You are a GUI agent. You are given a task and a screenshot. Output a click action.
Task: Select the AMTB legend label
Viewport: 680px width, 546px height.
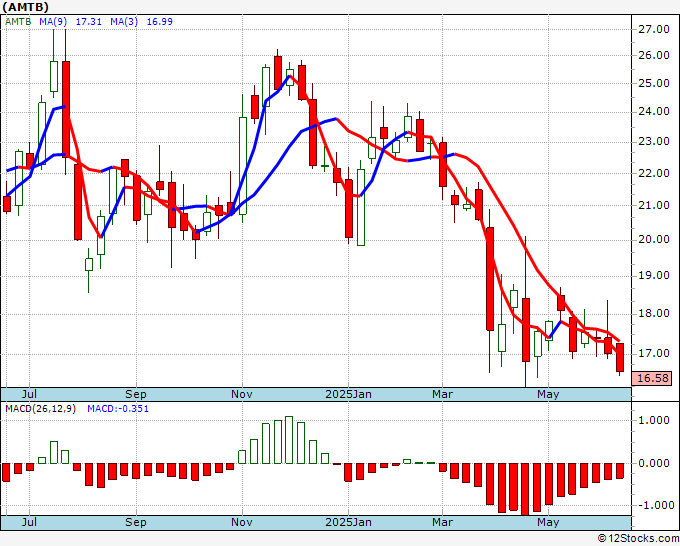[x=18, y=21]
